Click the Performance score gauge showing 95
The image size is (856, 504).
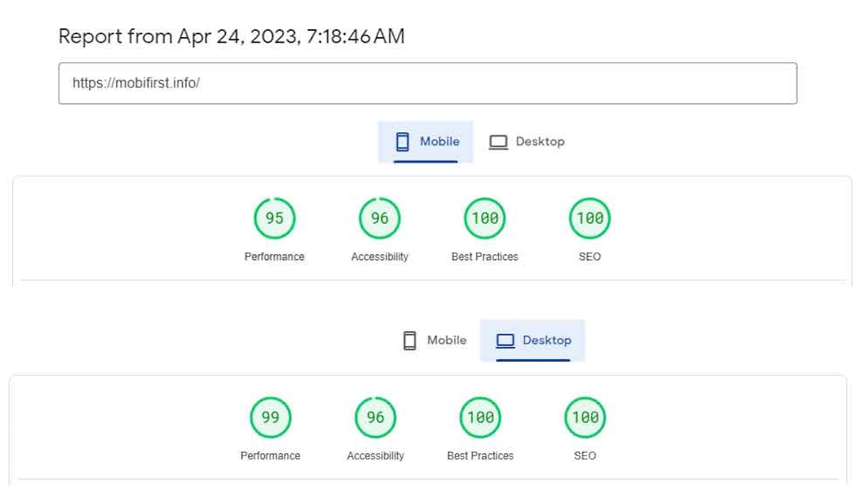(275, 218)
